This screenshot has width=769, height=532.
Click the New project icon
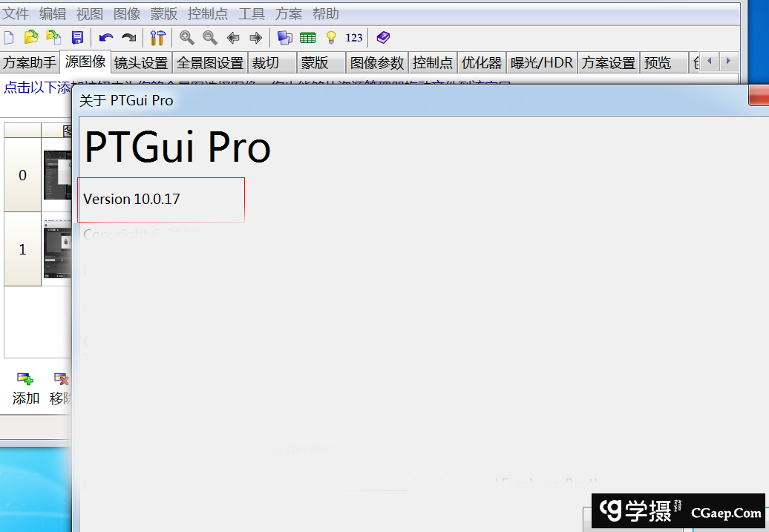coord(9,38)
